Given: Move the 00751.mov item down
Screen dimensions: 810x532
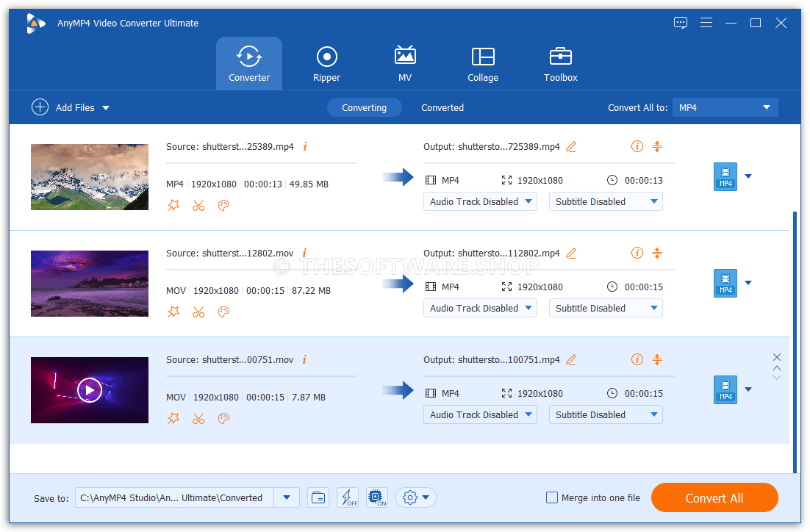Looking at the screenshot, I should (x=776, y=378).
